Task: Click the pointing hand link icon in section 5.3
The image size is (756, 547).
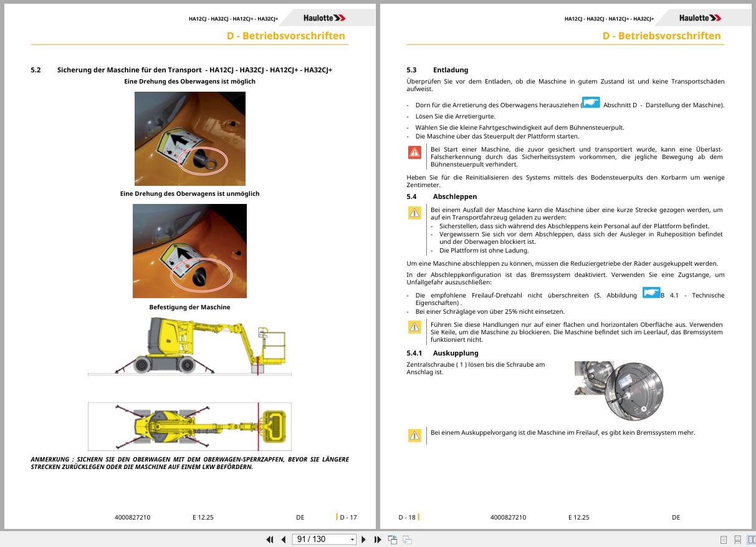Action: point(591,102)
